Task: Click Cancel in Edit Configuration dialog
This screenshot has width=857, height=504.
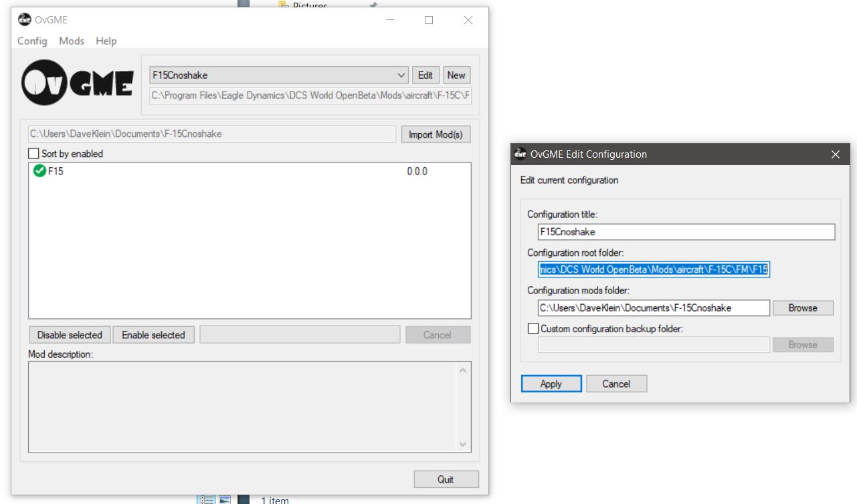Action: point(616,384)
